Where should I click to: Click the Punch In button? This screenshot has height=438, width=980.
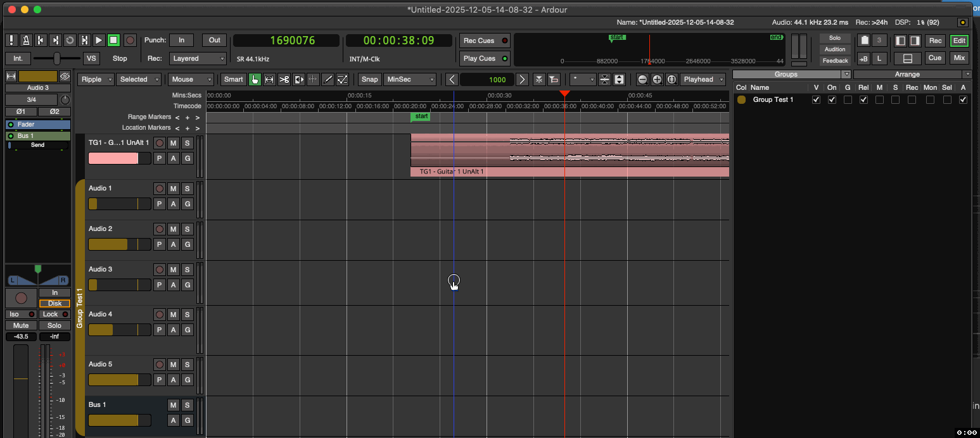[x=181, y=40]
